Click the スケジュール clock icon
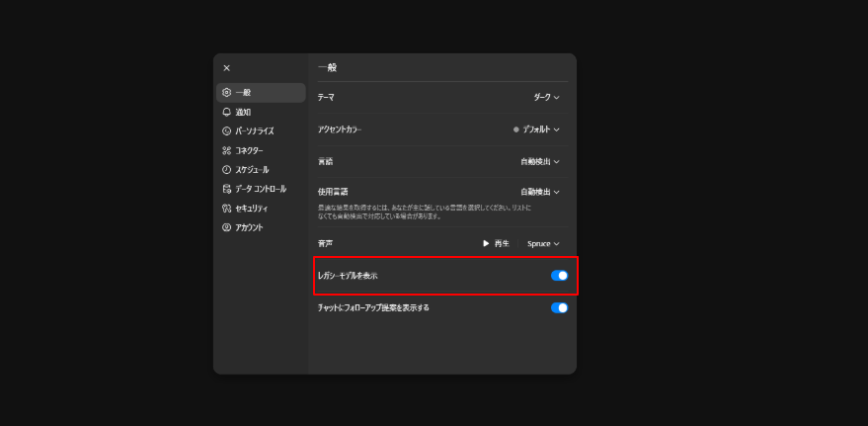The width and height of the screenshot is (868, 426). [x=226, y=170]
